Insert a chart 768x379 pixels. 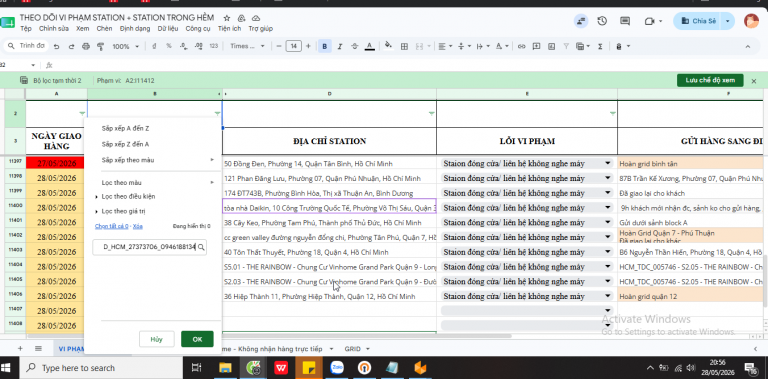(552, 47)
